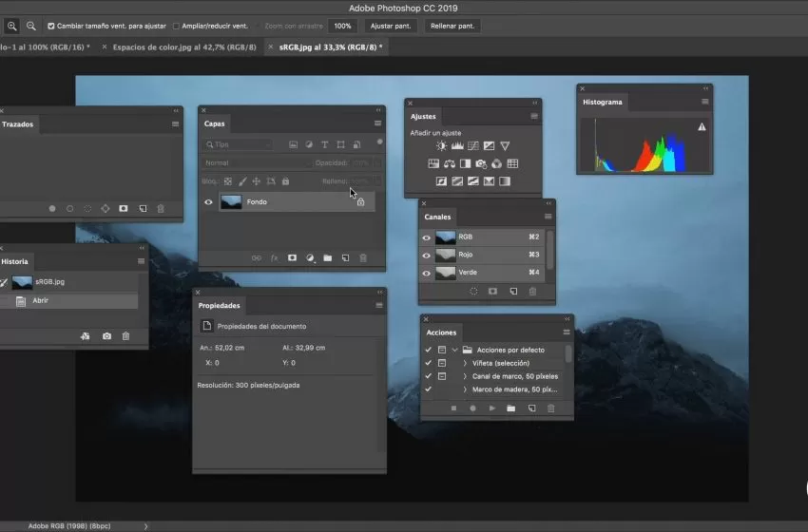Select the Propiedades panel tab
Viewport: 808px width, 532px height.
(220, 306)
